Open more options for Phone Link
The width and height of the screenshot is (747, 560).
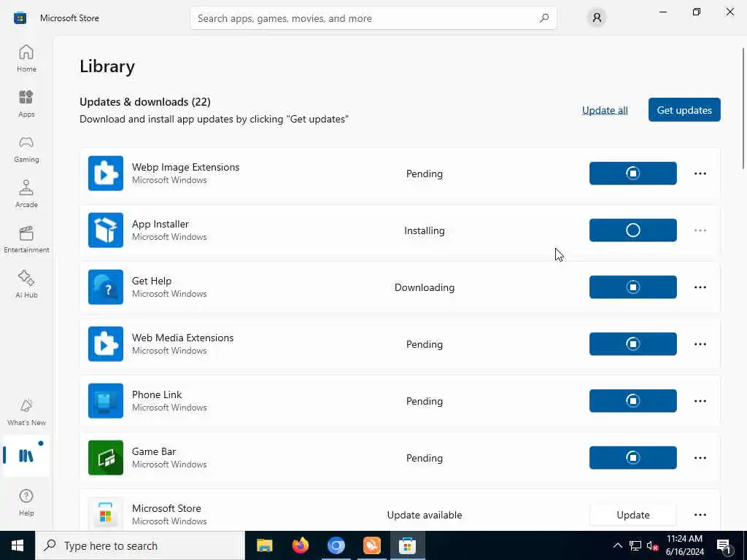(x=700, y=401)
